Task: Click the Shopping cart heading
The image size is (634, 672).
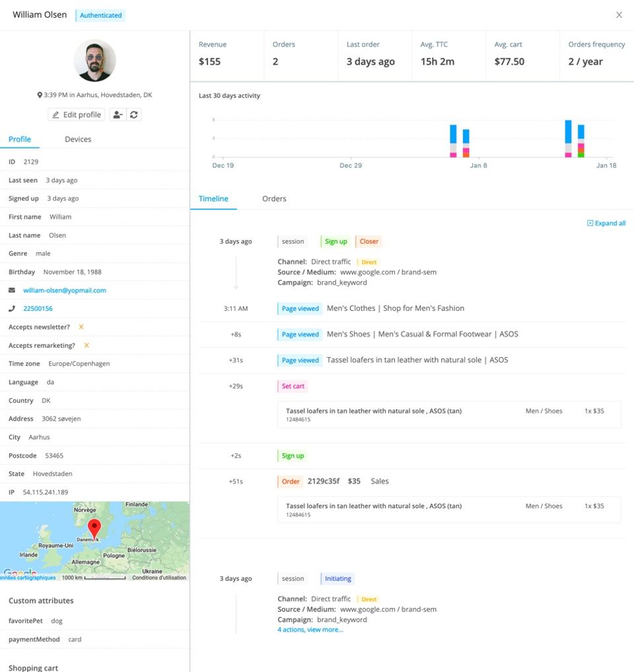Action: point(34,668)
